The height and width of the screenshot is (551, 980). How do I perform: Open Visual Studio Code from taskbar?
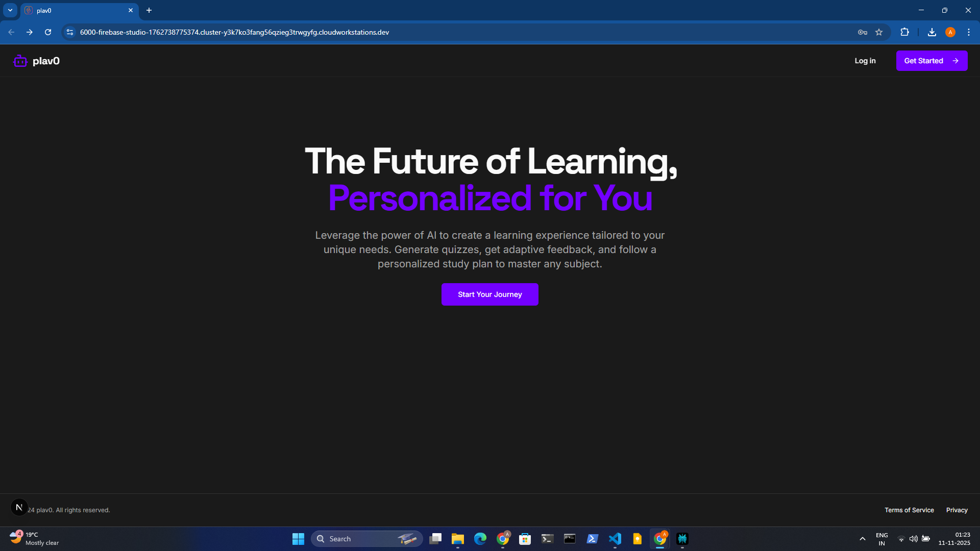615,539
